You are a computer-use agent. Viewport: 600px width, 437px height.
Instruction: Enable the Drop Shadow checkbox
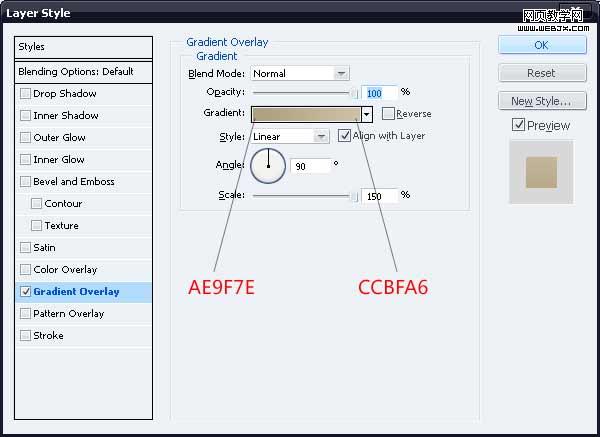[x=25, y=94]
